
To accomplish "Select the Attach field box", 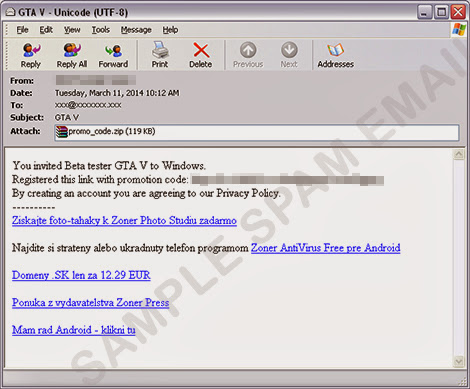I will [257, 133].
